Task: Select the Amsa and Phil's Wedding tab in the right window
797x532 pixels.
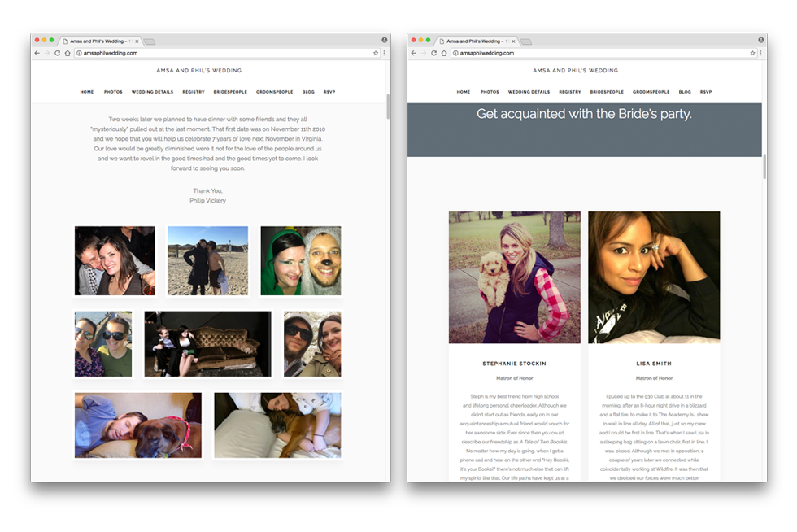Action: click(477, 41)
